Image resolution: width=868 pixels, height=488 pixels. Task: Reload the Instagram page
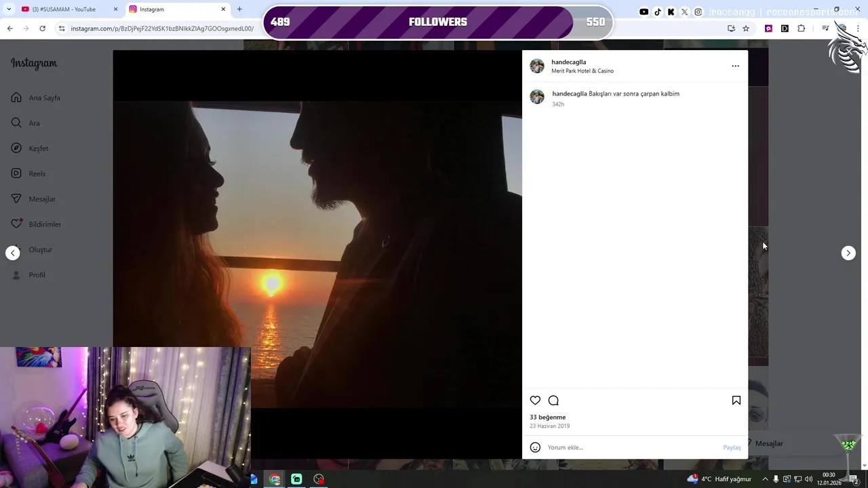tap(42, 28)
